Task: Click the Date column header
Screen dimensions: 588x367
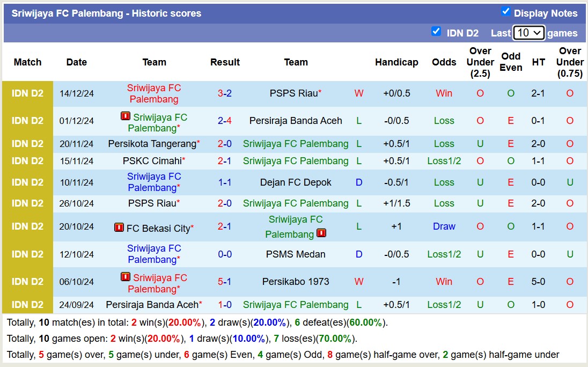Action: pos(77,62)
